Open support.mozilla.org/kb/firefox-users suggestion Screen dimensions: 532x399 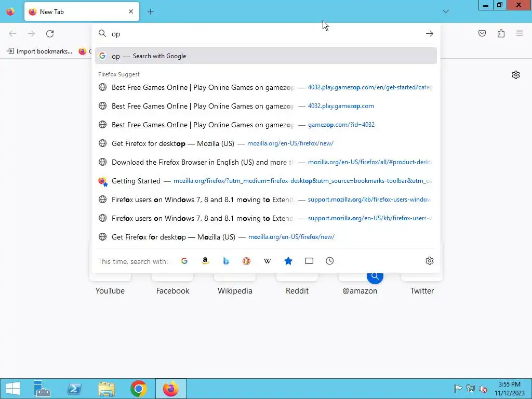click(x=266, y=199)
